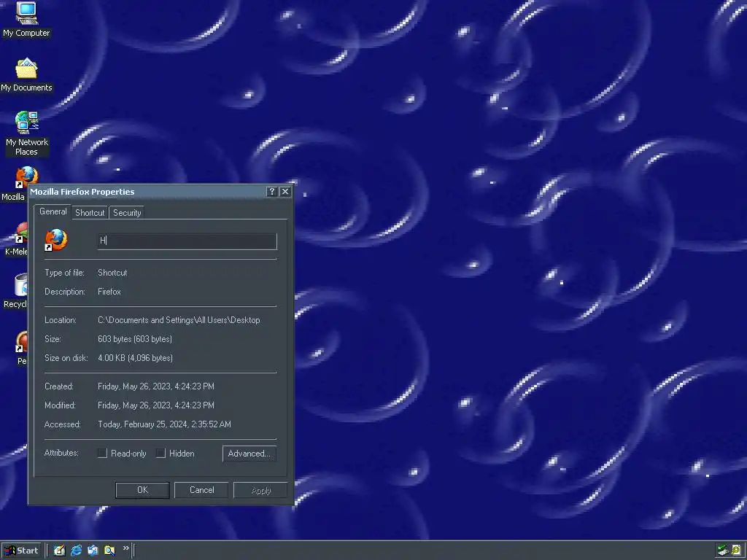Click the Apply button
Screen dimensions: 747x560
coord(260,490)
